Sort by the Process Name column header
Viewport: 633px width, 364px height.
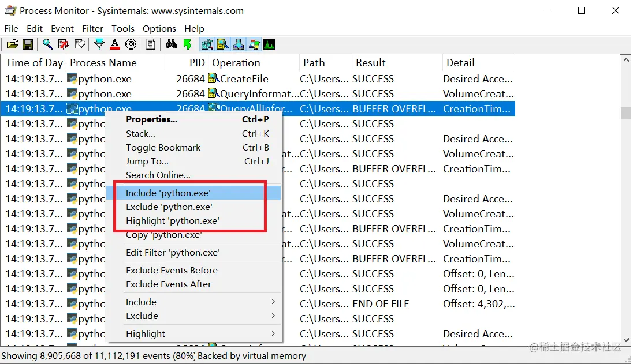coord(116,63)
